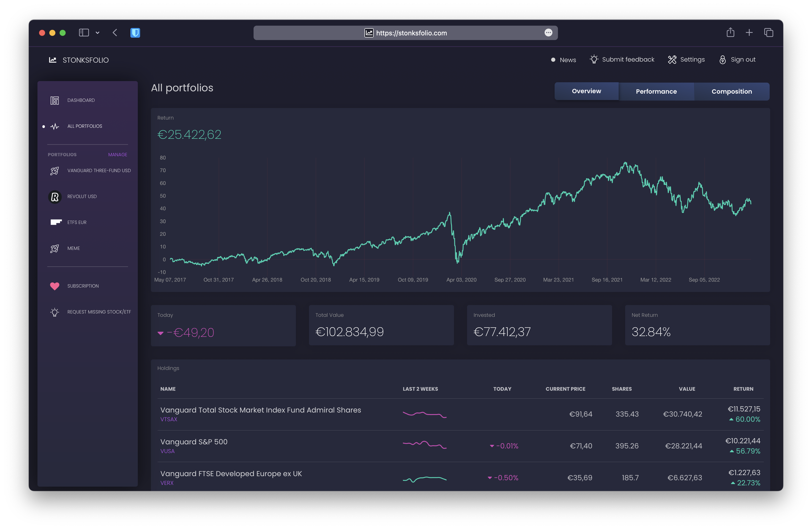812x529 pixels.
Task: Click the Invested €77.412,37 card
Action: click(x=539, y=325)
